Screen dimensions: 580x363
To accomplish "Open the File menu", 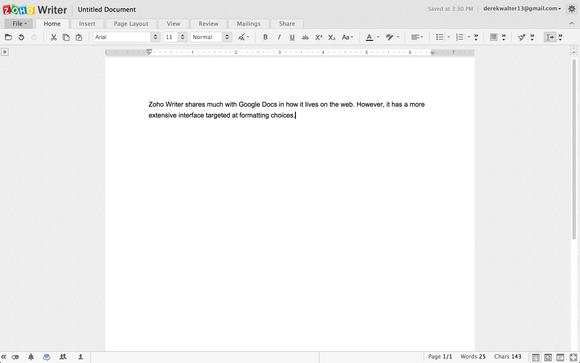I will (18, 24).
